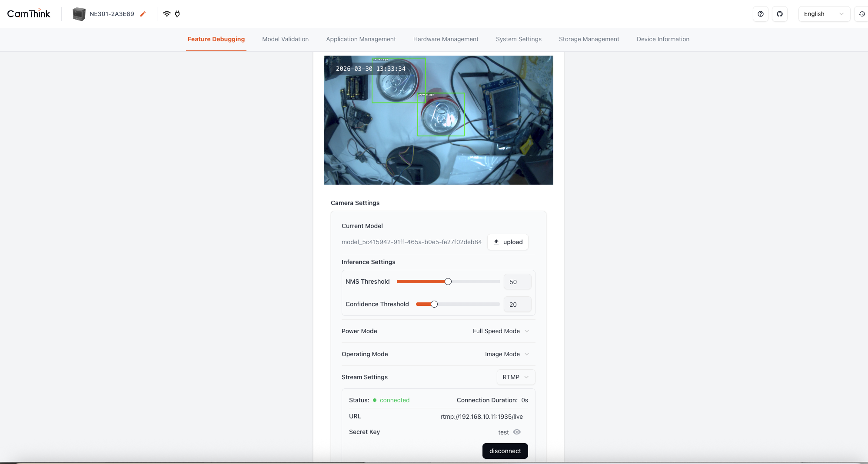The image size is (868, 464).
Task: Click the power plug status icon
Action: pyautogui.click(x=177, y=13)
